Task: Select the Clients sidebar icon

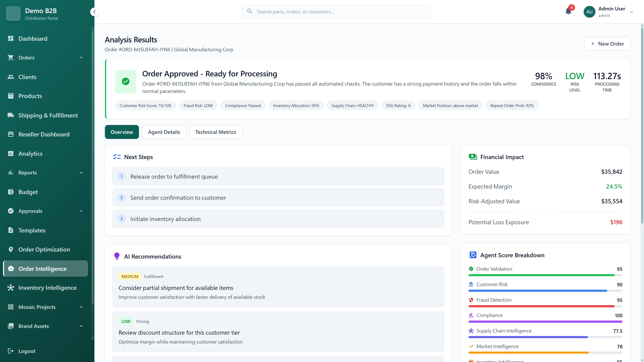Action: (x=11, y=77)
